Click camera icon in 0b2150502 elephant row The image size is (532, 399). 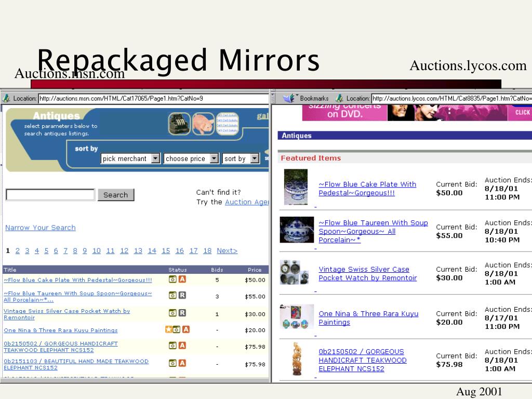pos(172,345)
